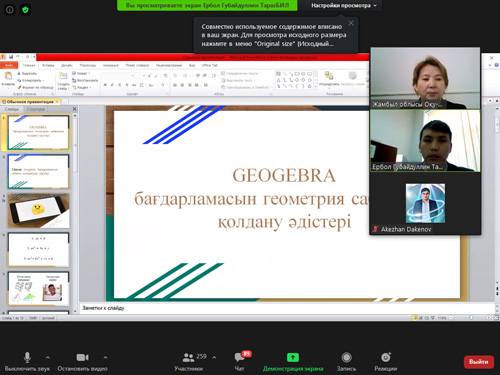
Task: Open the Рецензирование ribbon tab
Action: point(169,65)
